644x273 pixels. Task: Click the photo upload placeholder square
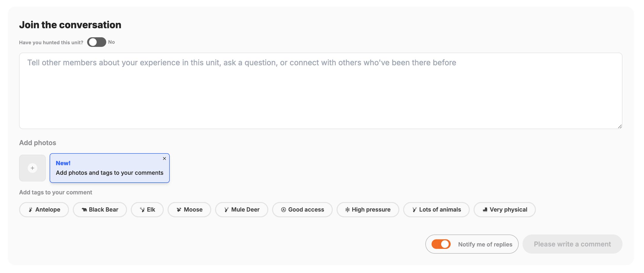click(32, 168)
